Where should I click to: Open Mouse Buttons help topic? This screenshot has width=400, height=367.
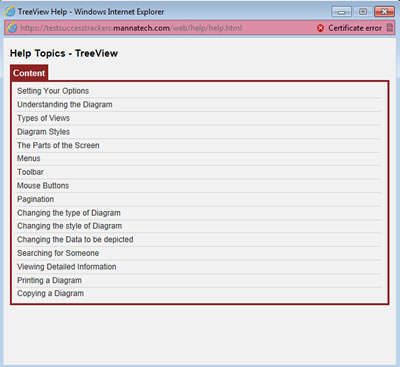coord(43,186)
